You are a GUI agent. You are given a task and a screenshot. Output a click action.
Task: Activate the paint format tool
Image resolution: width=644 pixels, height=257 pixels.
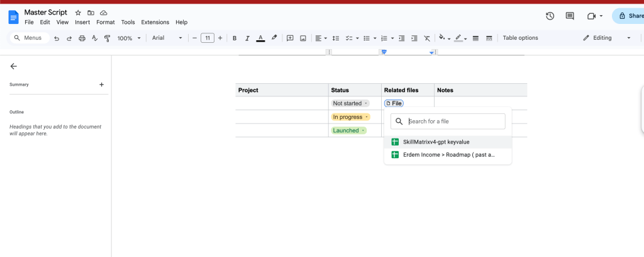coord(107,38)
